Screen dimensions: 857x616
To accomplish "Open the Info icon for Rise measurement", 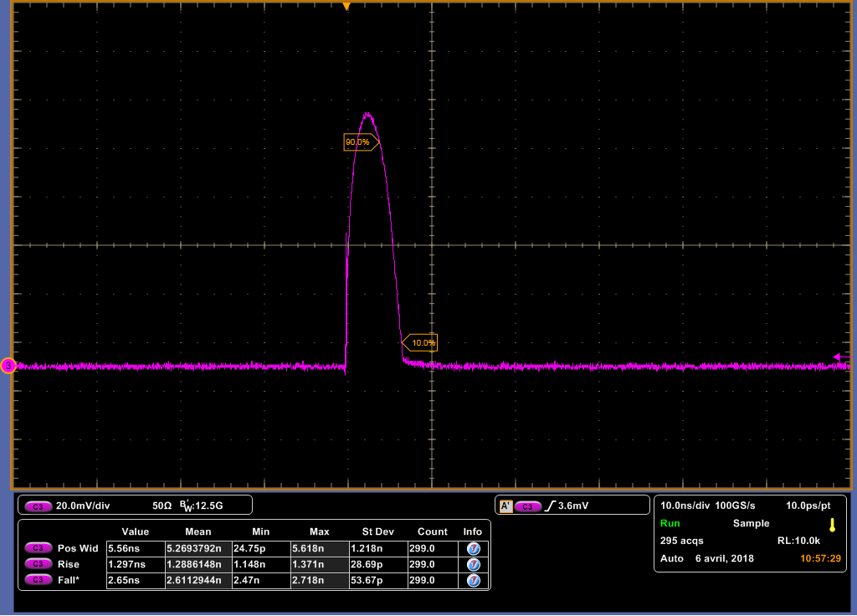I will [x=471, y=564].
